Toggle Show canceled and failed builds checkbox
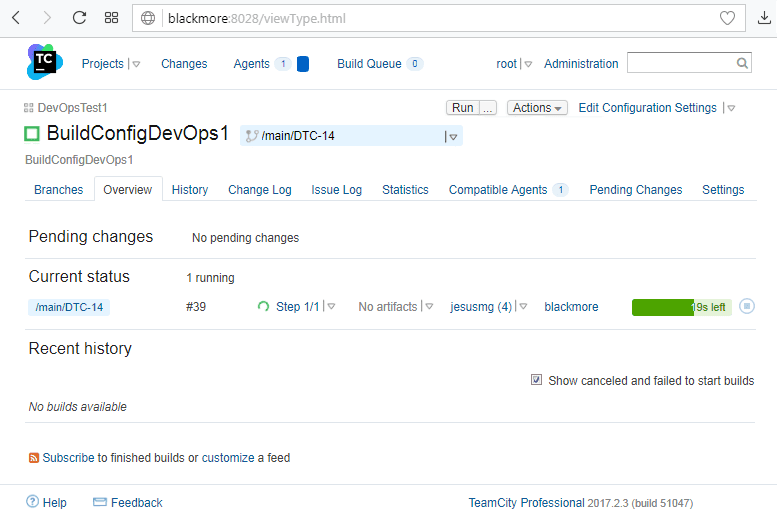777x525 pixels. coord(536,380)
